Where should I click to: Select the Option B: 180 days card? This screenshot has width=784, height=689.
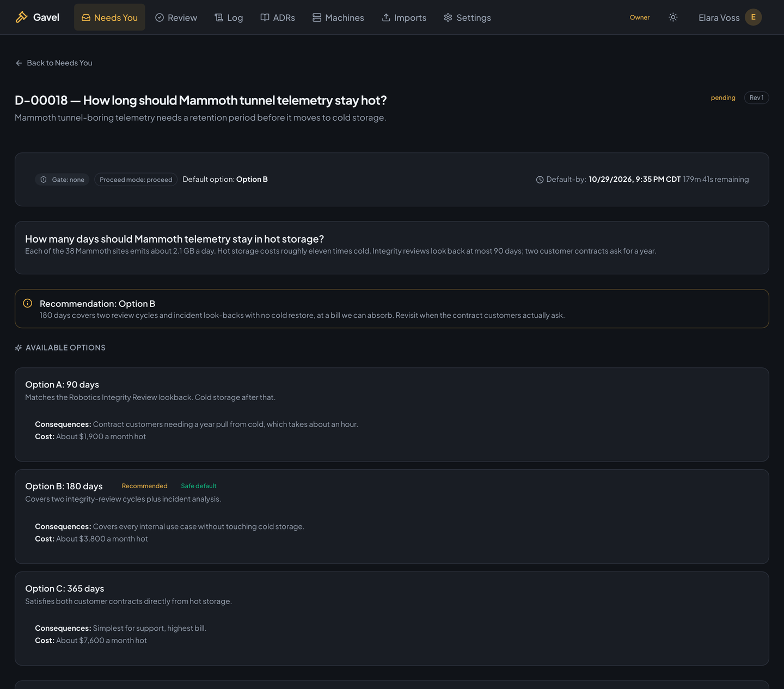tap(392, 516)
